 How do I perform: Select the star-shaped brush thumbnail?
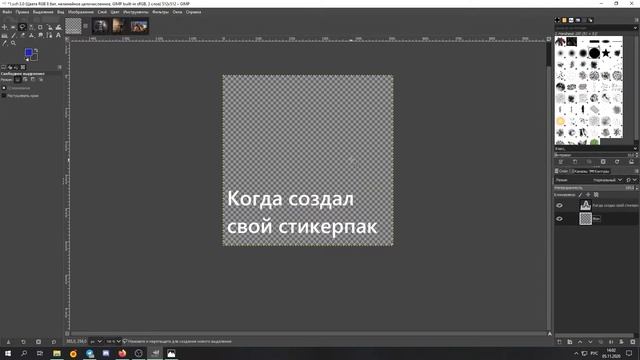point(606,53)
